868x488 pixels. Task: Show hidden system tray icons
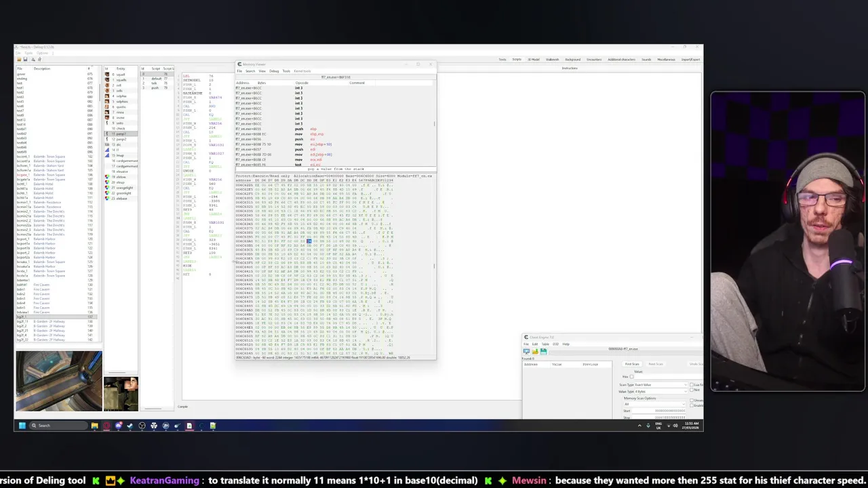click(639, 426)
